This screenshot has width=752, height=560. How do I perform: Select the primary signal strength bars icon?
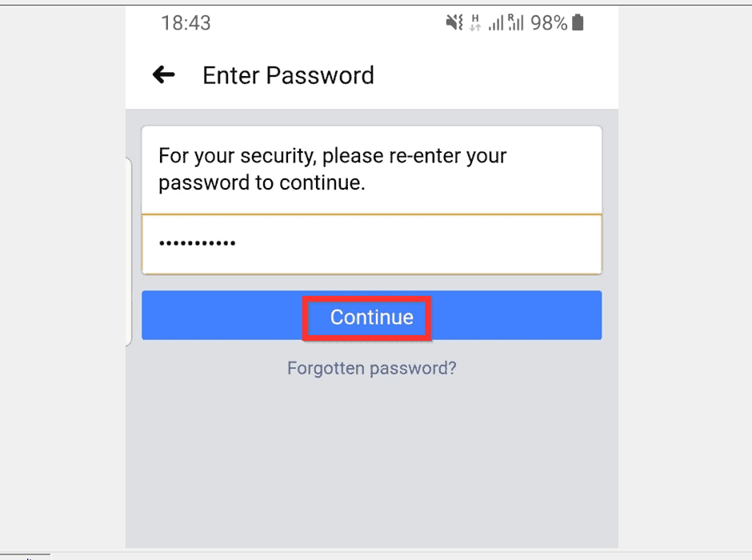[498, 22]
